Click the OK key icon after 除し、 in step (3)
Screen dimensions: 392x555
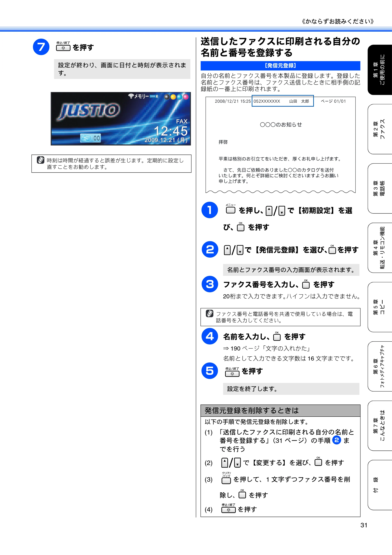click(x=242, y=494)
